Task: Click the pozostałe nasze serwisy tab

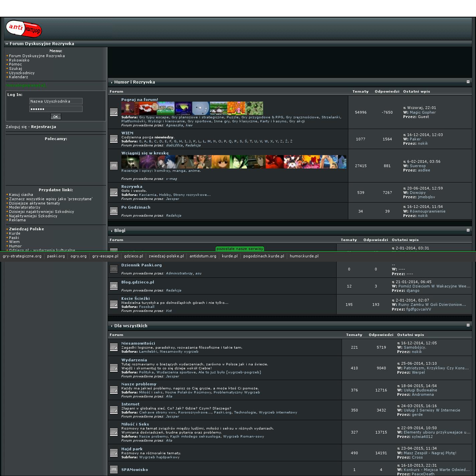Action: click(x=240, y=249)
